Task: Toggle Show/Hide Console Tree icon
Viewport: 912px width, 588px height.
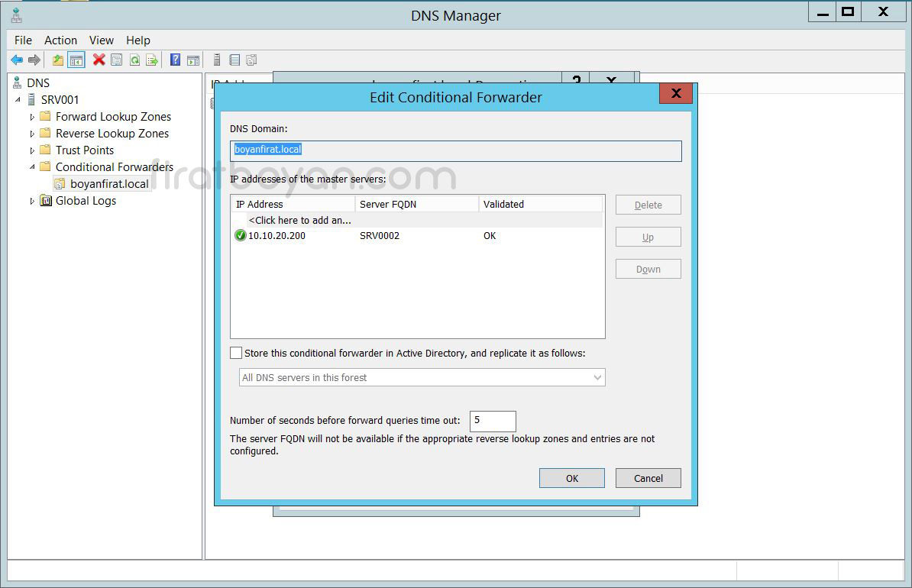Action: (76, 60)
